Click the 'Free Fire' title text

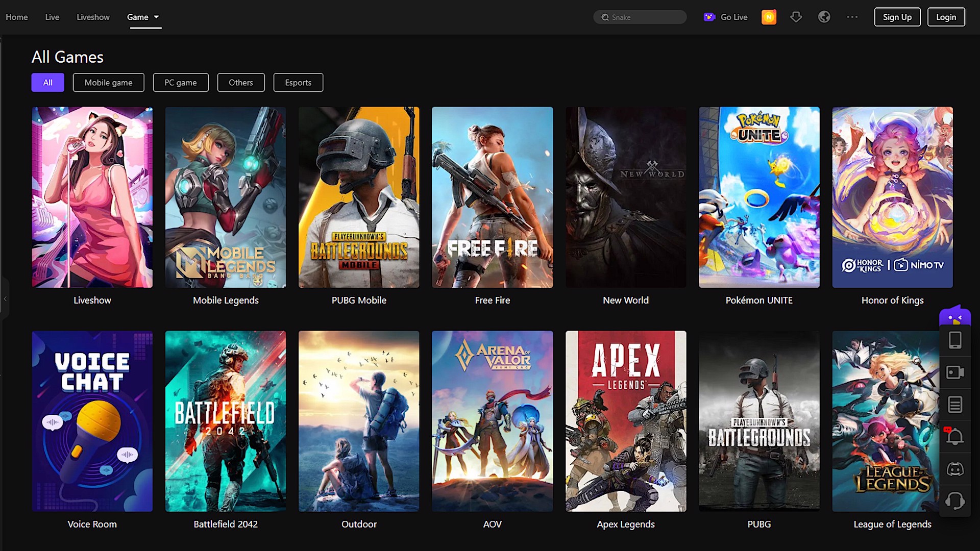[492, 300]
